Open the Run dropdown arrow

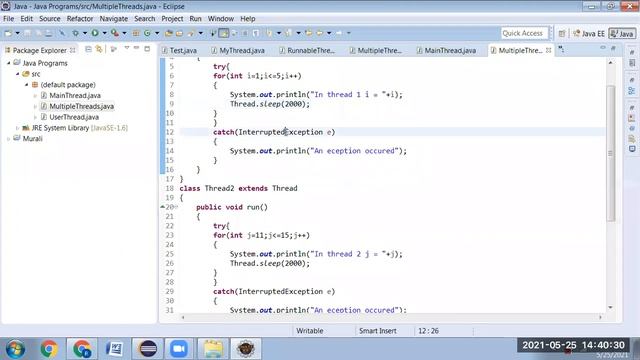(x=104, y=33)
